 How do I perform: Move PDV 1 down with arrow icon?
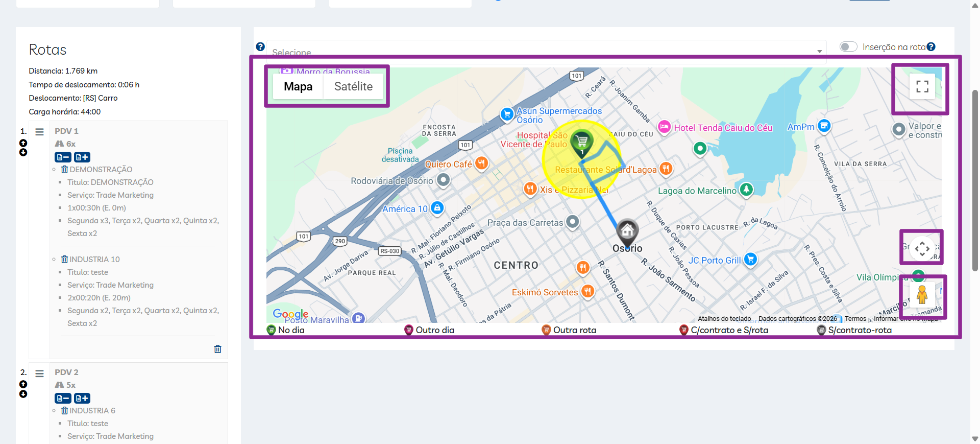pos(23,153)
